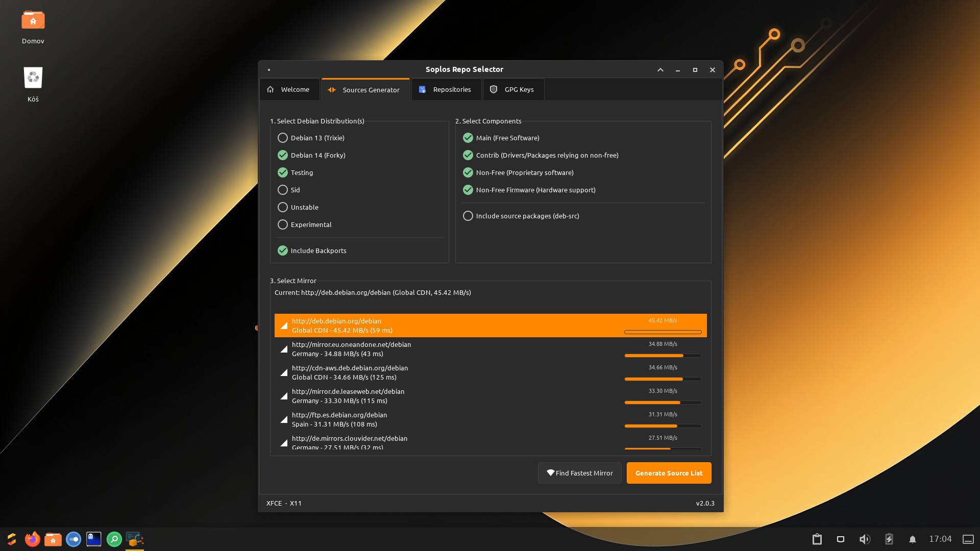
Task: Enable Include source packages (deb-src)
Action: (521, 216)
